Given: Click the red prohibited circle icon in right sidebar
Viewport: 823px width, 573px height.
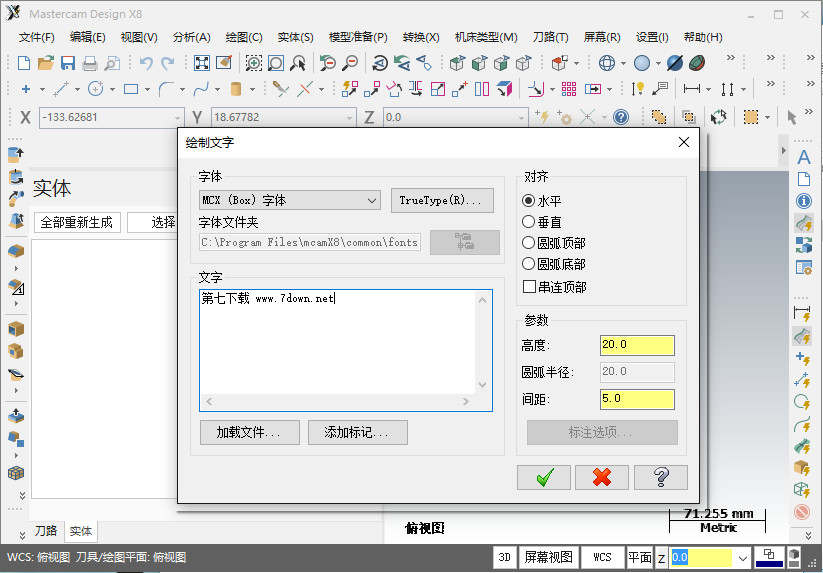Looking at the screenshot, I should click(802, 511).
